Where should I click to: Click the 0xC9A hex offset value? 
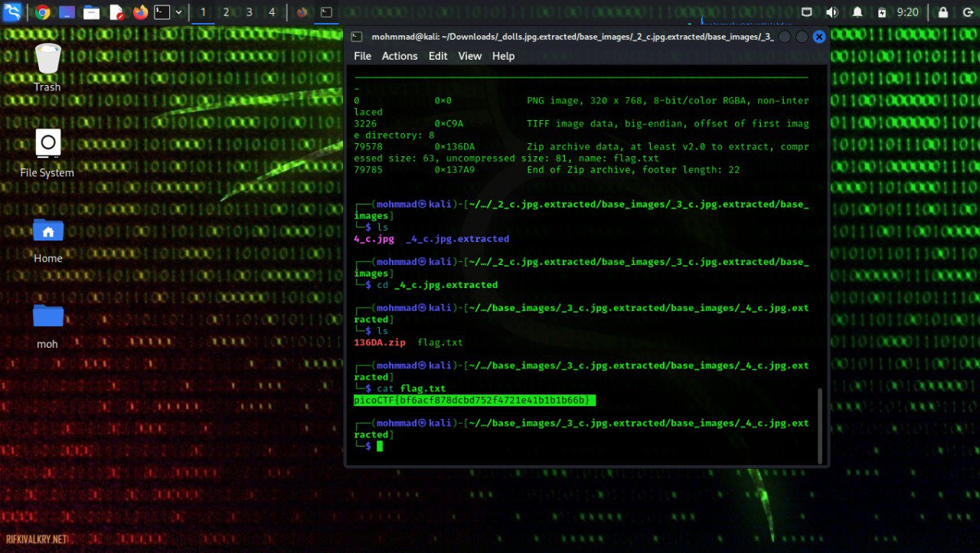(449, 123)
